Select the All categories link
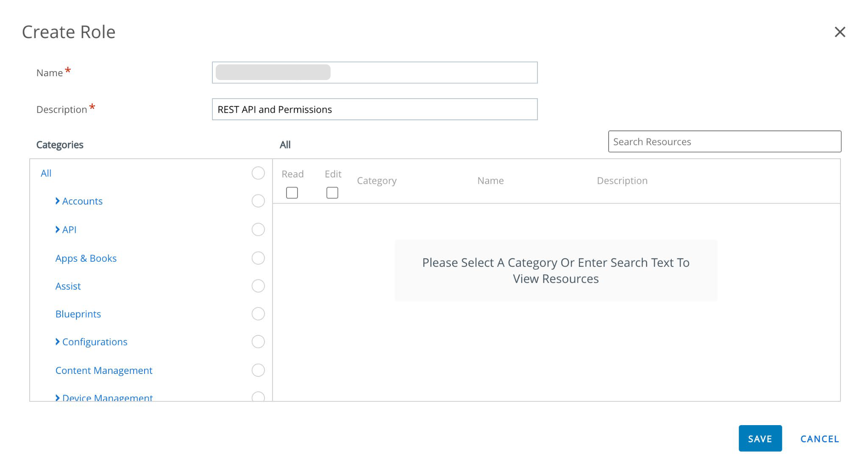This screenshot has height=470, width=868. 45,173
